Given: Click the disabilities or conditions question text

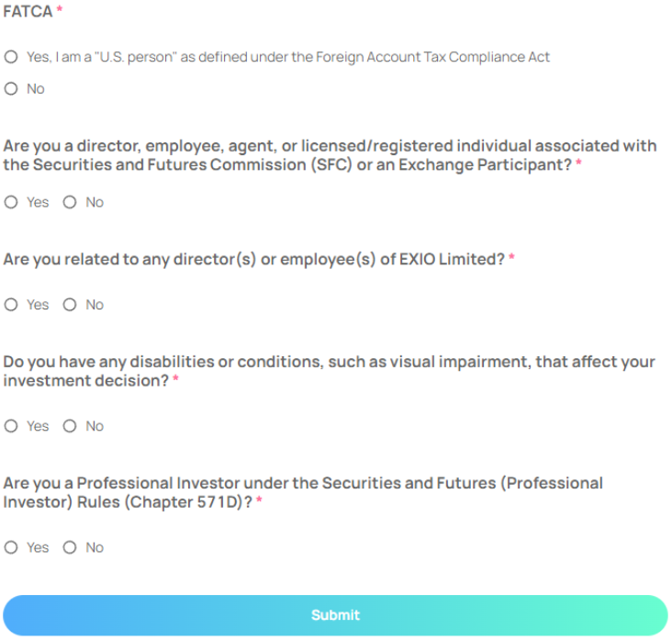Looking at the screenshot, I should 329,370.
